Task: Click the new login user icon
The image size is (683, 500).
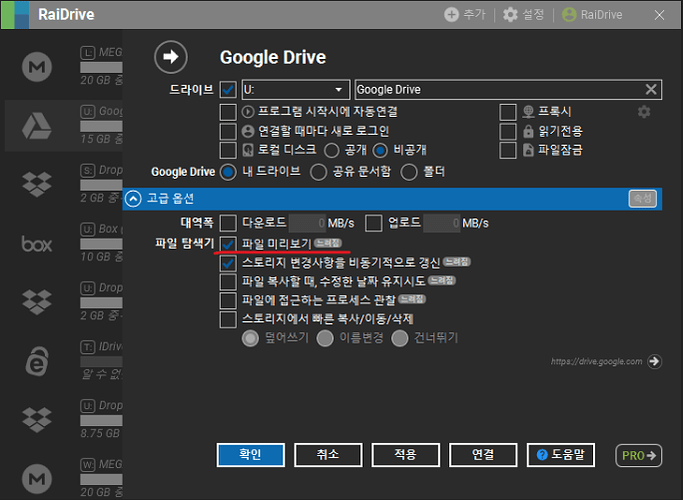Action: (x=248, y=131)
